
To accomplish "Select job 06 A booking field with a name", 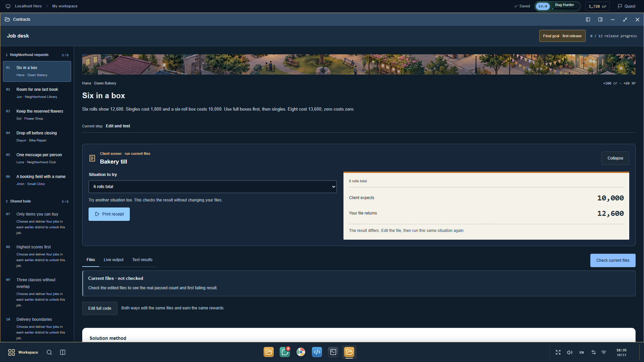I will click(37, 180).
